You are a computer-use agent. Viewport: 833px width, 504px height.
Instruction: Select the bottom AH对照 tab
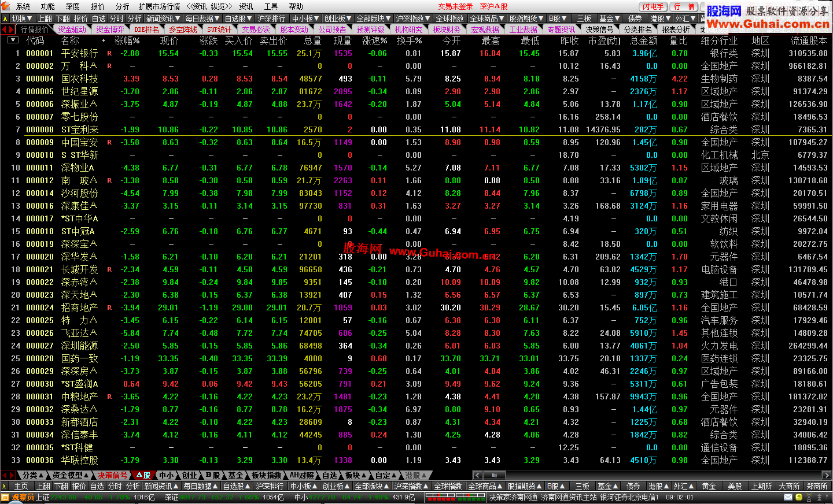tap(301, 475)
